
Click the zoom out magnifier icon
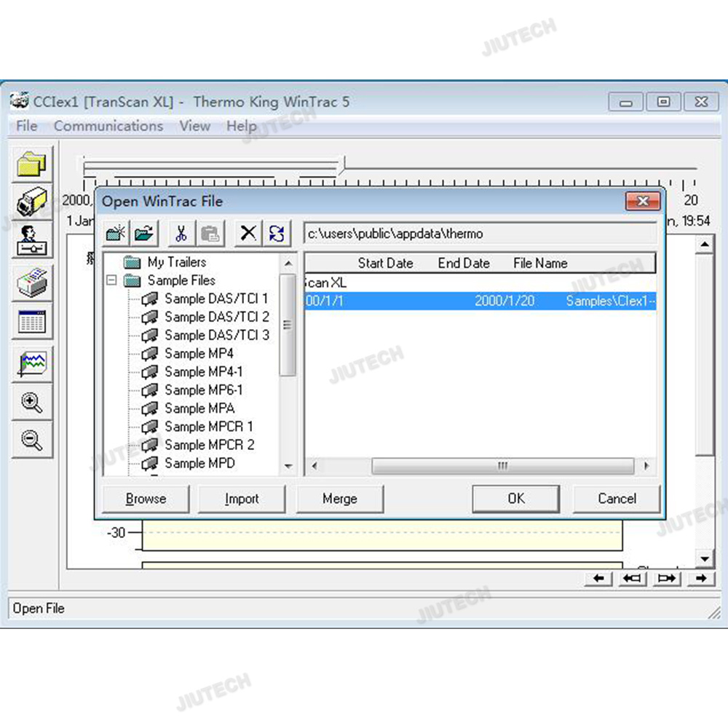31,440
